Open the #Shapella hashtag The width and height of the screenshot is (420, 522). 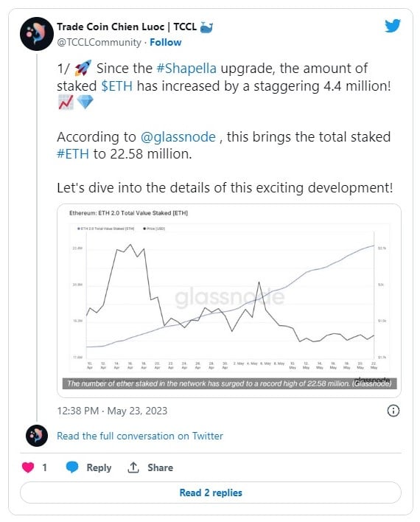tap(186, 69)
